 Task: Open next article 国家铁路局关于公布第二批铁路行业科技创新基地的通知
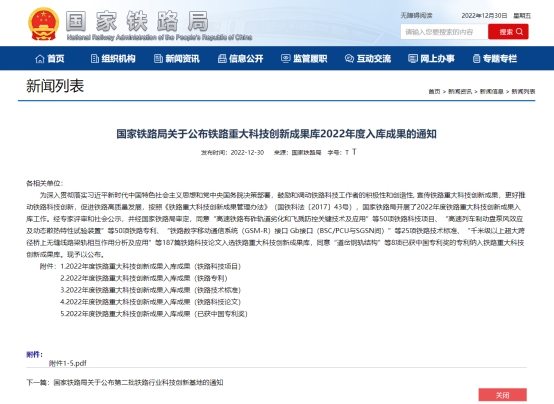pos(138,382)
